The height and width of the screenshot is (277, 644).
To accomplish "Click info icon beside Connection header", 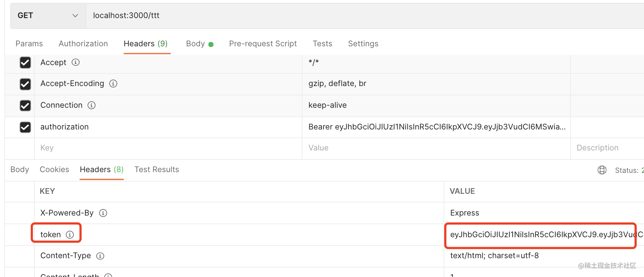I will click(92, 105).
